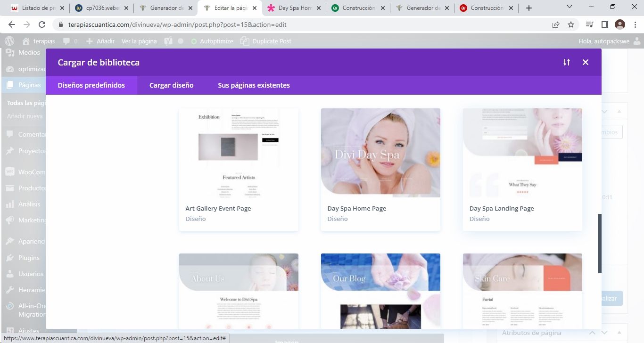Open the Yoast SEO icon in admin bar
This screenshot has height=343, width=644.
pyautogui.click(x=168, y=41)
